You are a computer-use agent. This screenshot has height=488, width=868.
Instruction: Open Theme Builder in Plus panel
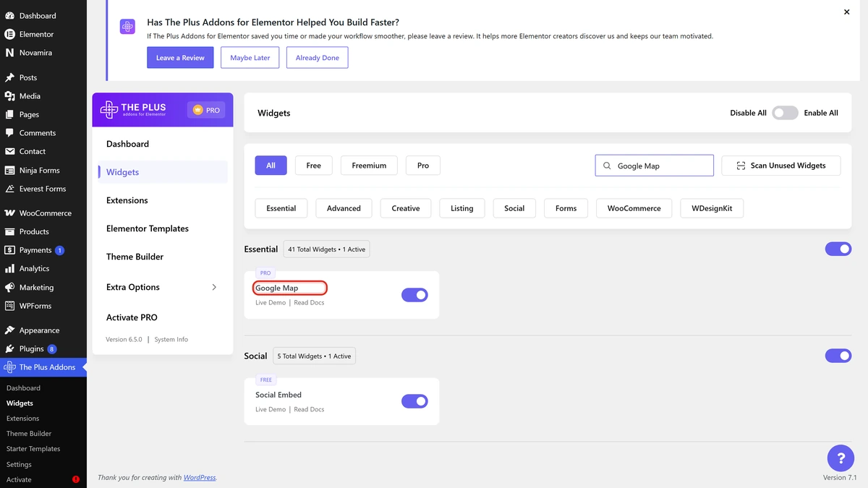coord(135,257)
